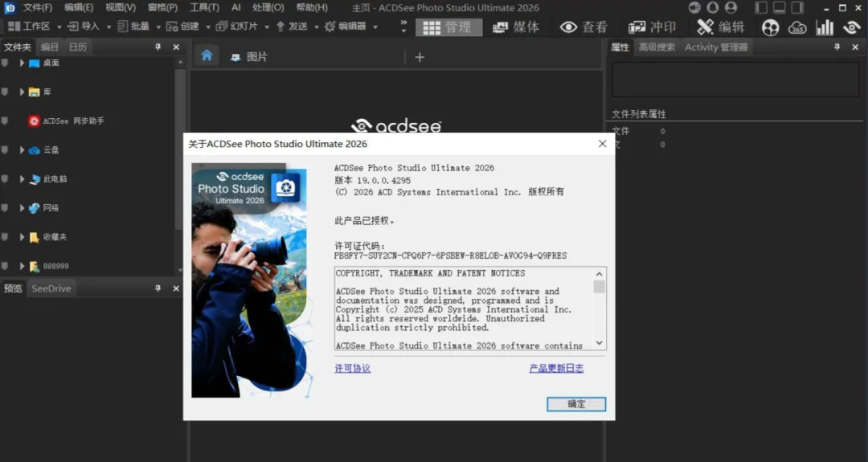Expand the 收藏夹 tree node
The height and width of the screenshot is (462, 868).
22,237
